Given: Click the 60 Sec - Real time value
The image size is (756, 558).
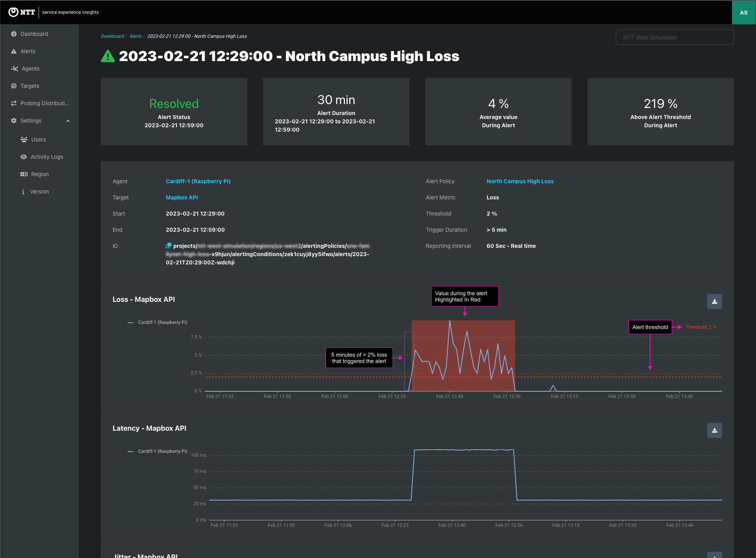Looking at the screenshot, I should 511,246.
